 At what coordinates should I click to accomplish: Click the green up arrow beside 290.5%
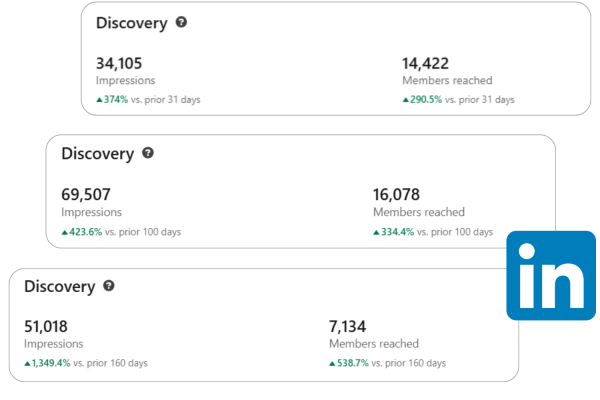[x=406, y=100]
